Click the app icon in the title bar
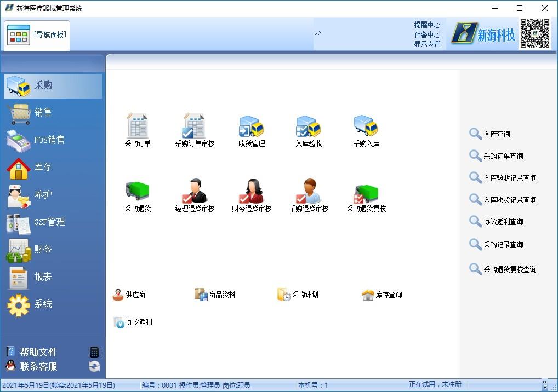558x392 pixels. click(x=9, y=8)
